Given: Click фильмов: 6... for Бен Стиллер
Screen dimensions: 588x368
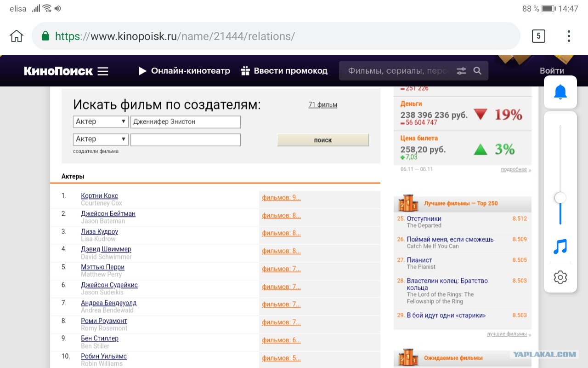Looking at the screenshot, I should (x=281, y=340).
